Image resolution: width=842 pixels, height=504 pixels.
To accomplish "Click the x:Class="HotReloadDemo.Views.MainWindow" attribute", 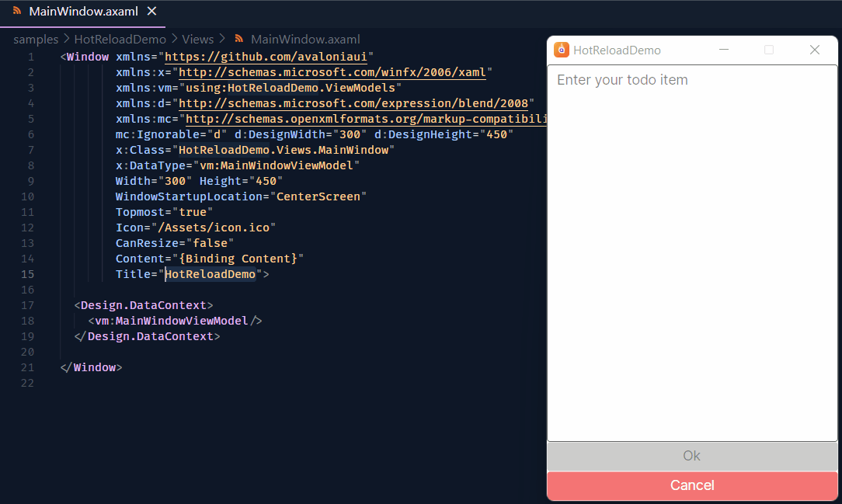I will (x=255, y=151).
